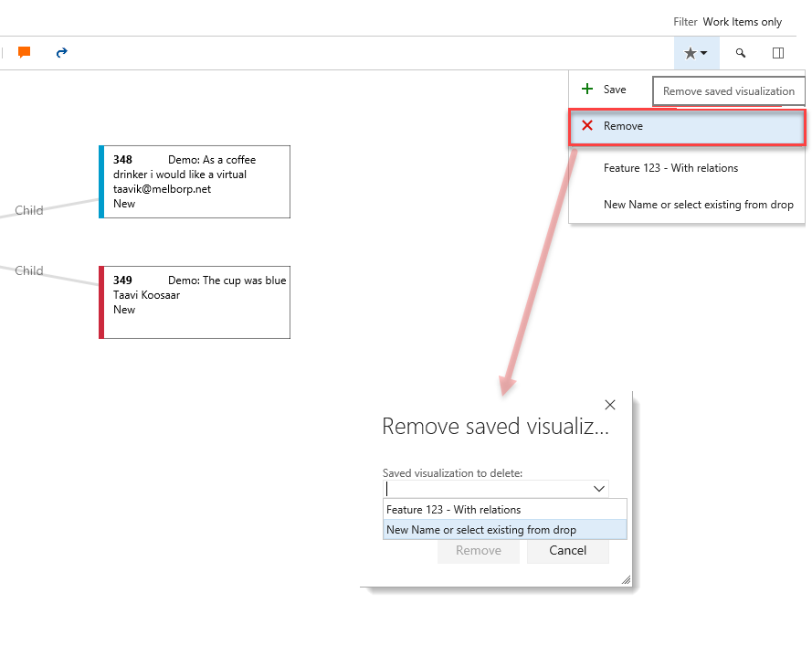Click the Remove saved visualization dialog title
Screen dimensions: 812x667
[x=496, y=427]
